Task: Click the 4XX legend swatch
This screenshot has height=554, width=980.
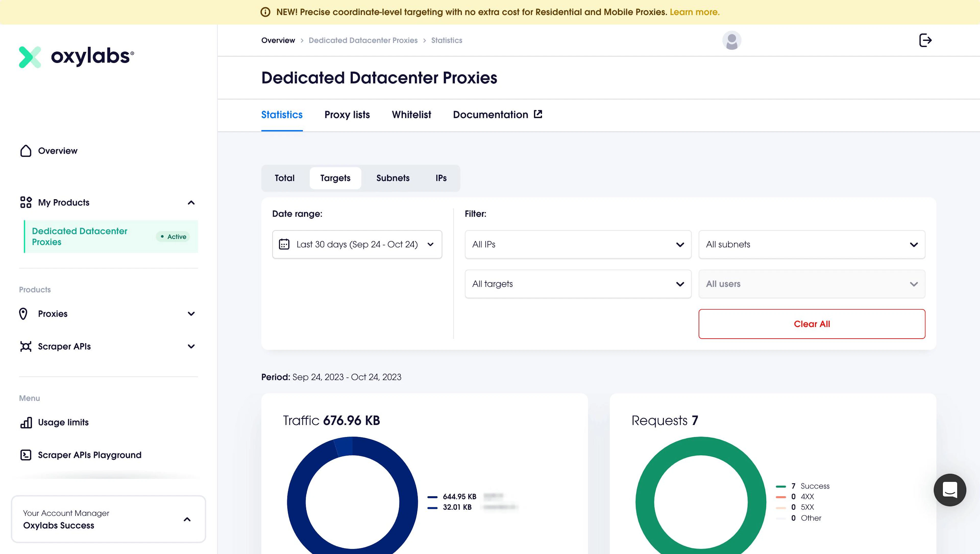Action: tap(781, 497)
